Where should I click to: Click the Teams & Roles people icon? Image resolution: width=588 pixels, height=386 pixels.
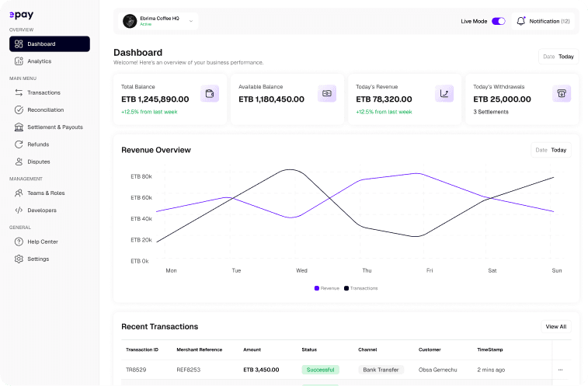pyautogui.click(x=19, y=193)
